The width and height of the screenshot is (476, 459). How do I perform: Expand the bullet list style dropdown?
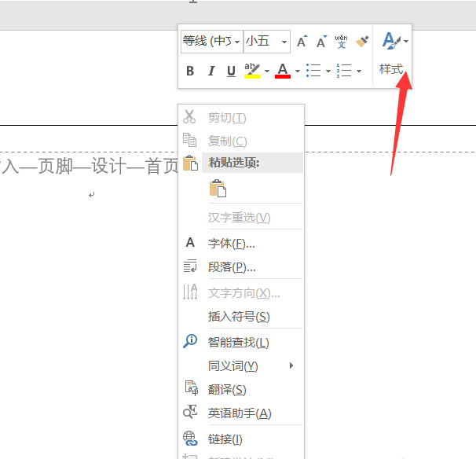tap(328, 71)
